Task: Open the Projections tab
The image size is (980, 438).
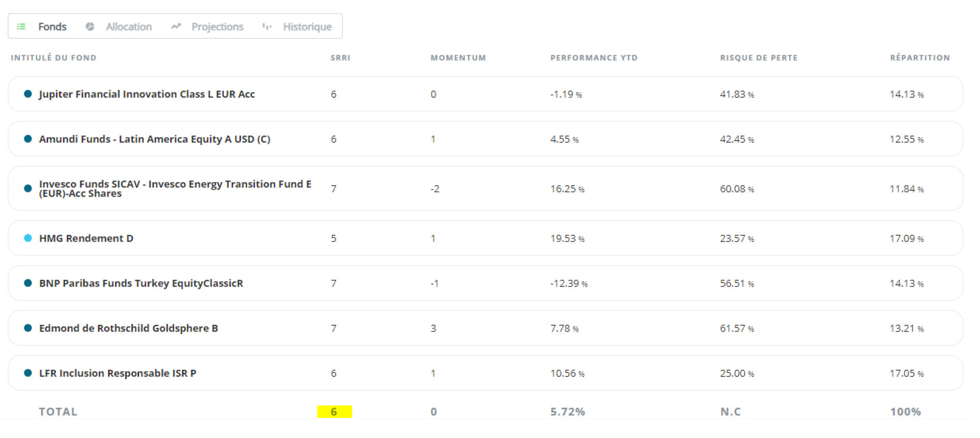Action: [217, 26]
